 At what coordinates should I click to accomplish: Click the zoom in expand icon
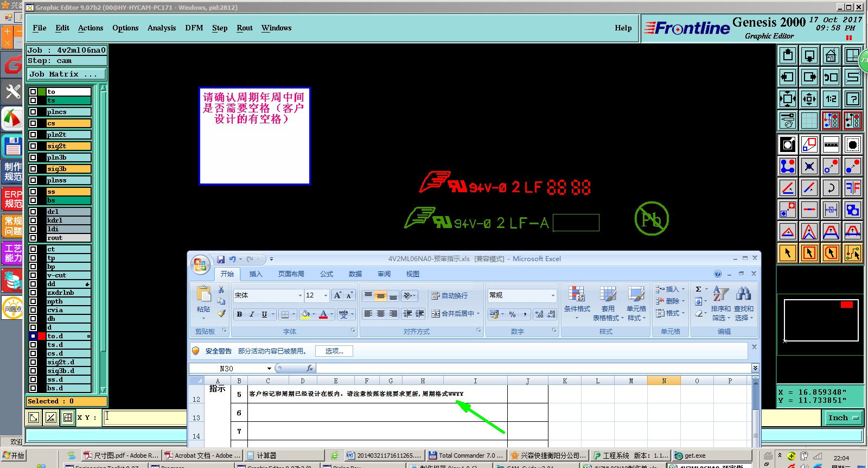coord(788,99)
